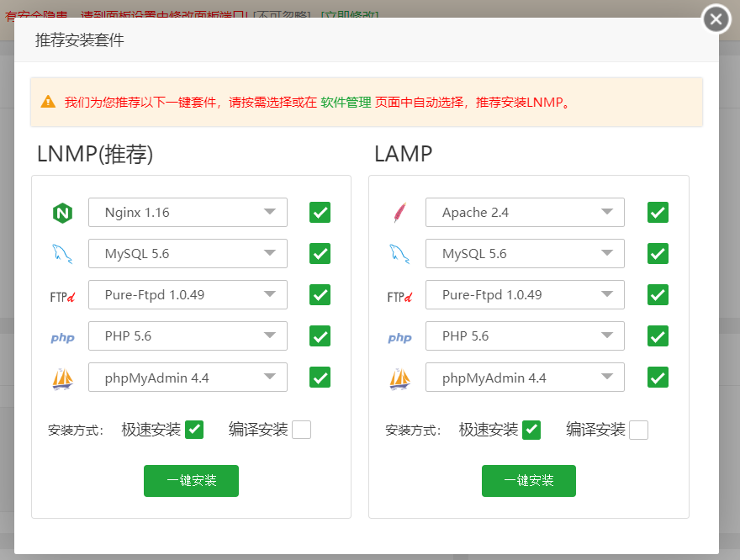
Task: Click the LAMP heading
Action: 403,154
